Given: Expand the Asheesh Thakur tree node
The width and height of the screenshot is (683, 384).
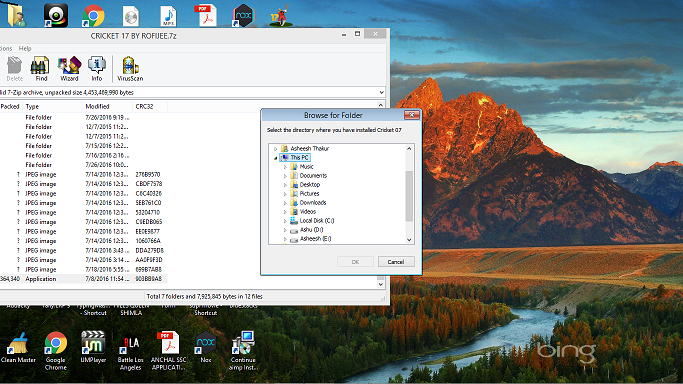Looking at the screenshot, I should [275, 149].
